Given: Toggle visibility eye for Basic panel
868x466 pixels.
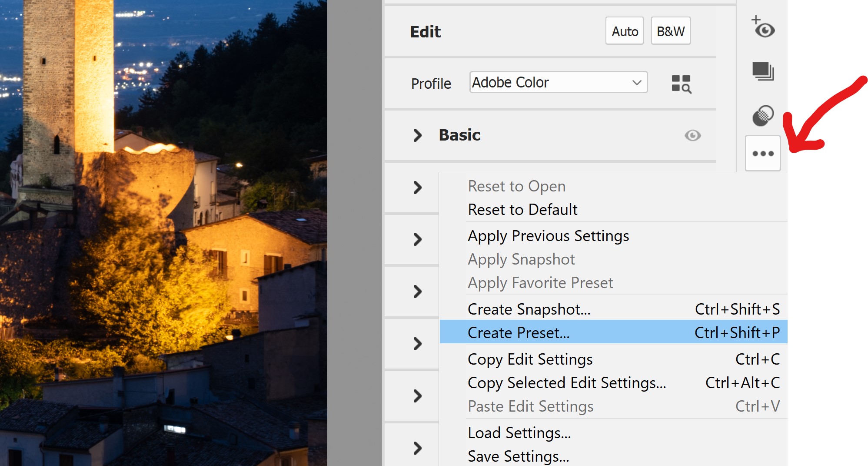Looking at the screenshot, I should 692,135.
